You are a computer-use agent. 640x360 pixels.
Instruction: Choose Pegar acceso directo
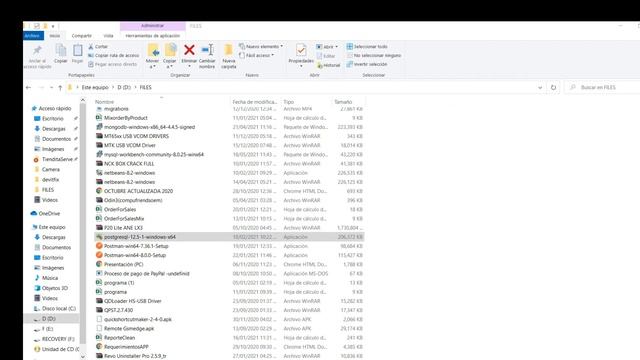(113, 64)
